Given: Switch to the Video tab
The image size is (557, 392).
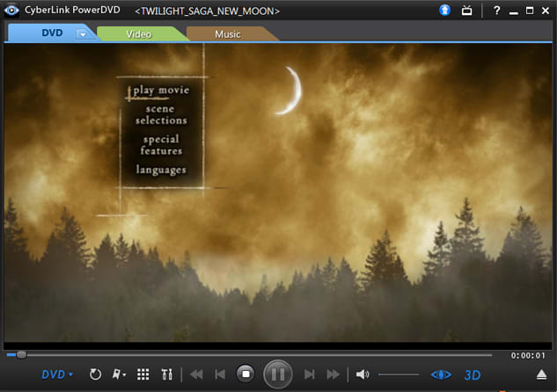Looking at the screenshot, I should 139,34.
